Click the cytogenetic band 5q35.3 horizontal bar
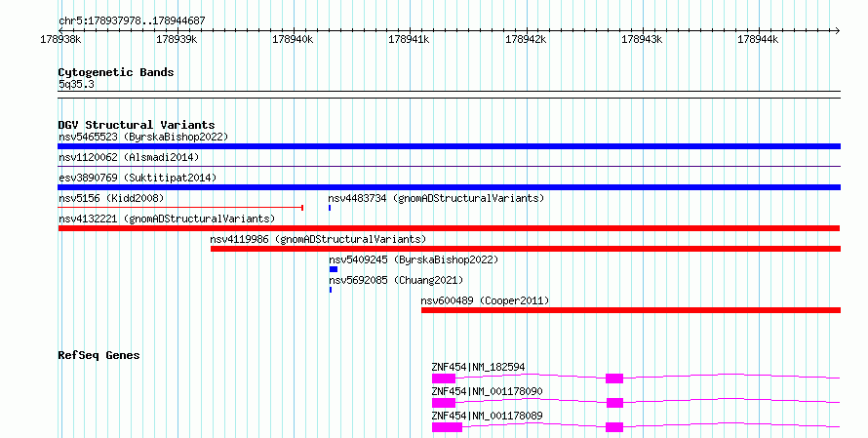 449,95
